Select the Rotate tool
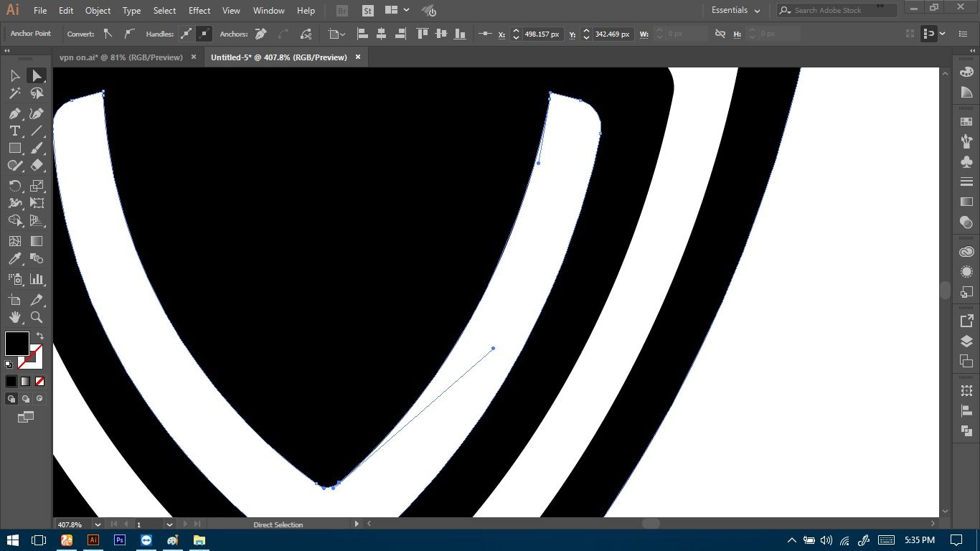 pyautogui.click(x=14, y=186)
